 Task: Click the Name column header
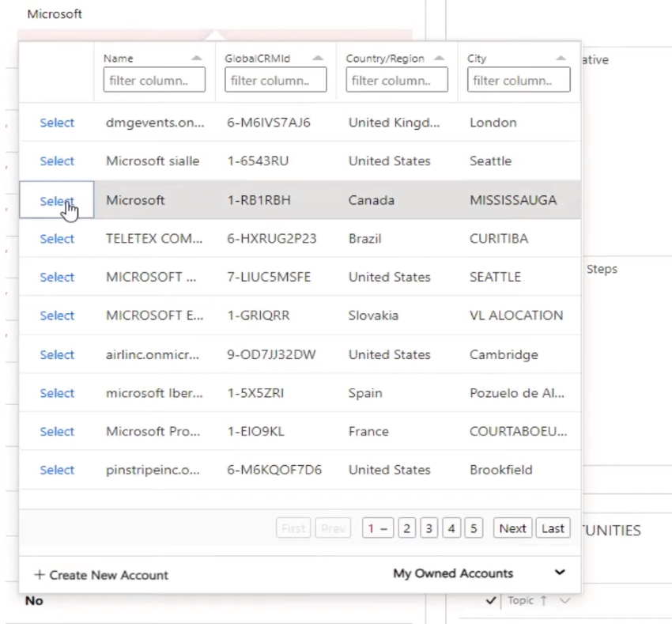pyautogui.click(x=119, y=59)
